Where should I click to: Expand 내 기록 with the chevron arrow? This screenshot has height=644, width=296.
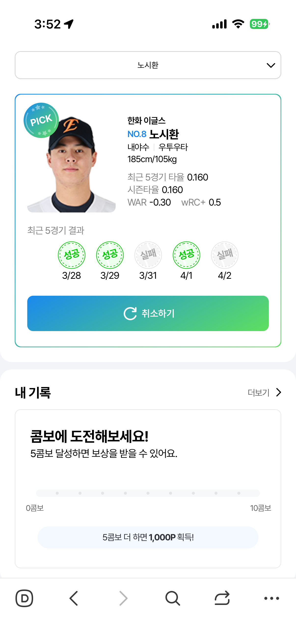click(x=279, y=392)
